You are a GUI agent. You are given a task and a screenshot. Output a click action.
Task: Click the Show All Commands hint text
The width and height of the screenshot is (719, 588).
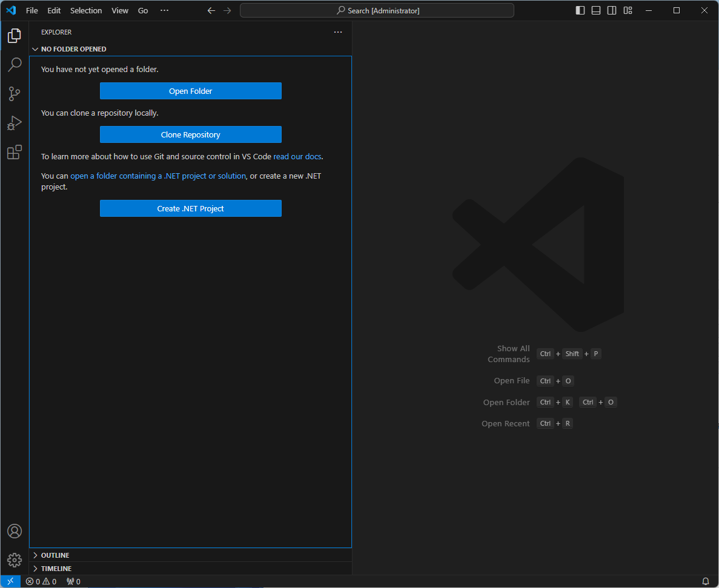click(509, 354)
